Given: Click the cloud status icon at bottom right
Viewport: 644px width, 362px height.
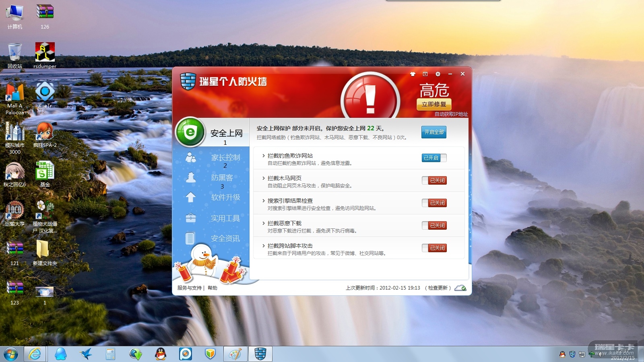Looking at the screenshot, I should 460,288.
